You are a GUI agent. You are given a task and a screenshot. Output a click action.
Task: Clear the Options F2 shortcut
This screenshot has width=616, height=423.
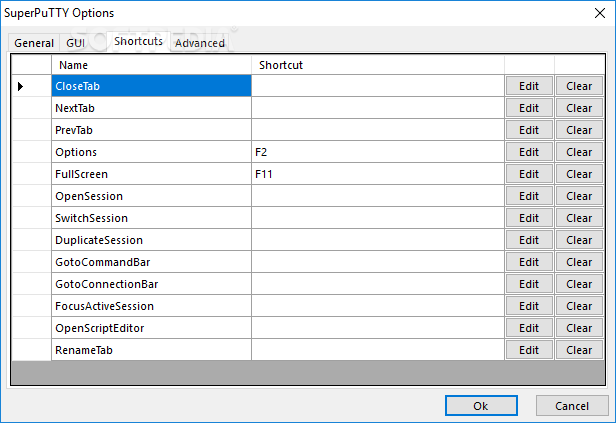coord(579,152)
